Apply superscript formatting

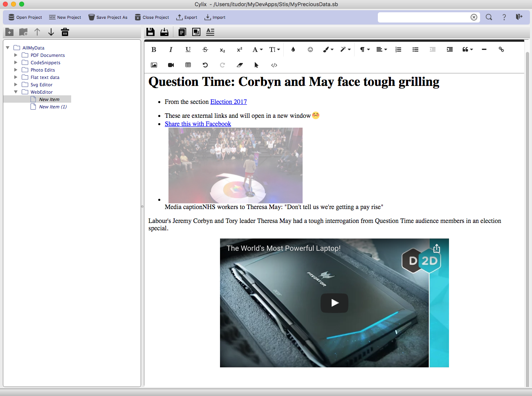pyautogui.click(x=240, y=49)
